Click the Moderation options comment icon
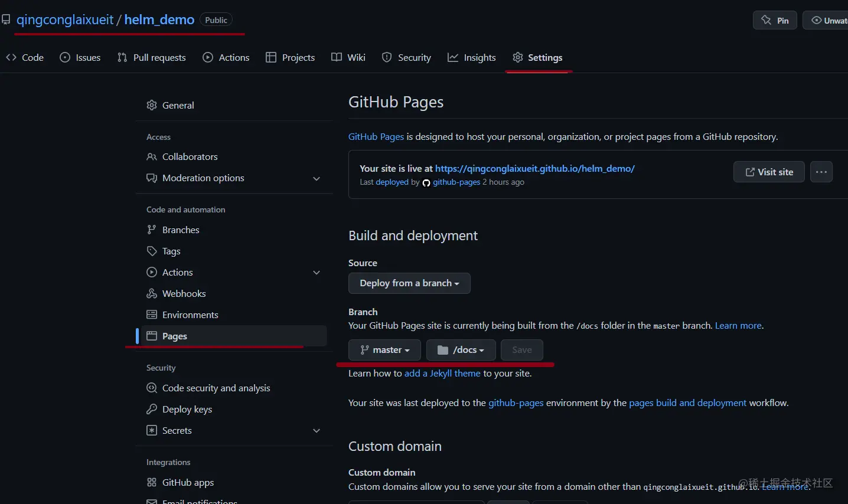Image resolution: width=848 pixels, height=504 pixels. [152, 178]
